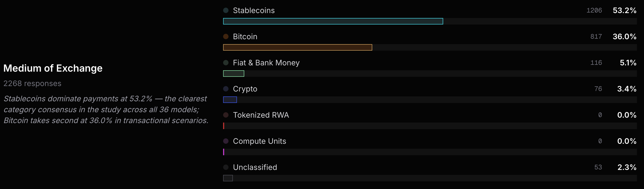Click the purple dot beside Compute Units
Image resolution: width=644 pixels, height=189 pixels.
(226, 141)
